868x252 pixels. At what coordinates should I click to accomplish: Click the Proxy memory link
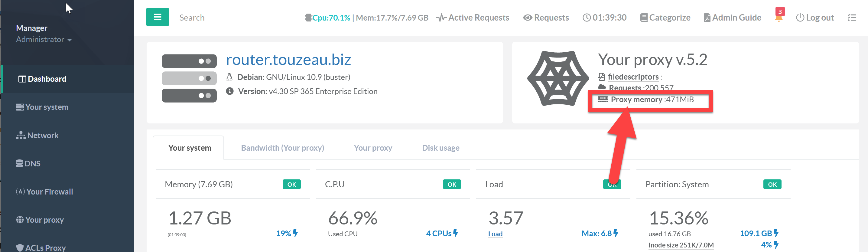pos(636,100)
